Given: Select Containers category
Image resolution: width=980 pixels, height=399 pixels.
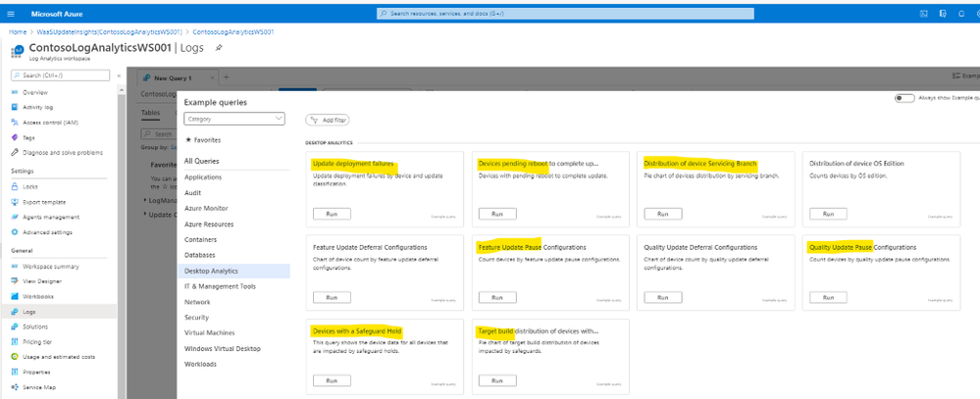Looking at the screenshot, I should [x=201, y=240].
